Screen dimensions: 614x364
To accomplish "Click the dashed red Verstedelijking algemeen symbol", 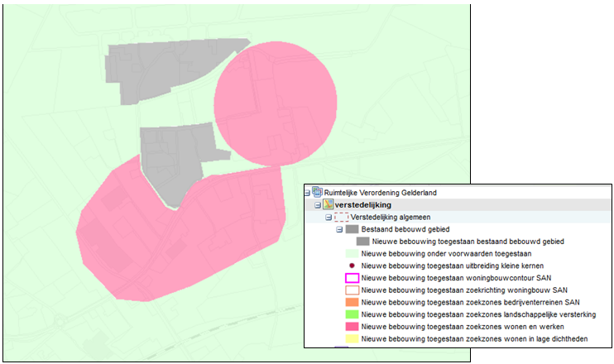I will point(342,218).
